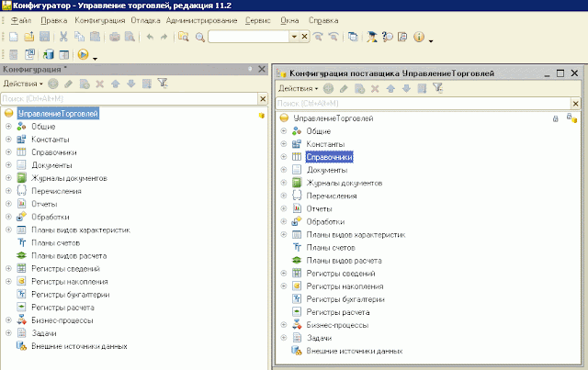Click the Syntax assistant icon with graduate hat

point(372,37)
